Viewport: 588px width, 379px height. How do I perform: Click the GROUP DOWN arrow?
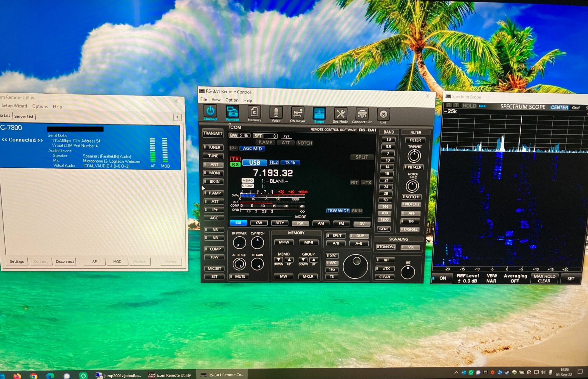(303, 260)
